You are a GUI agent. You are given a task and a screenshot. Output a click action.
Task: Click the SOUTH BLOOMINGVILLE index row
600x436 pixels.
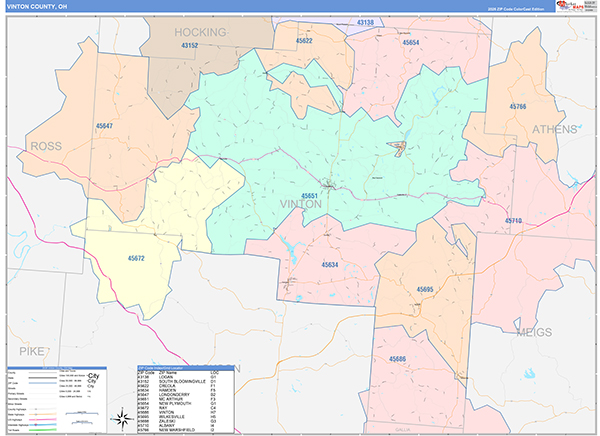[x=186, y=382]
